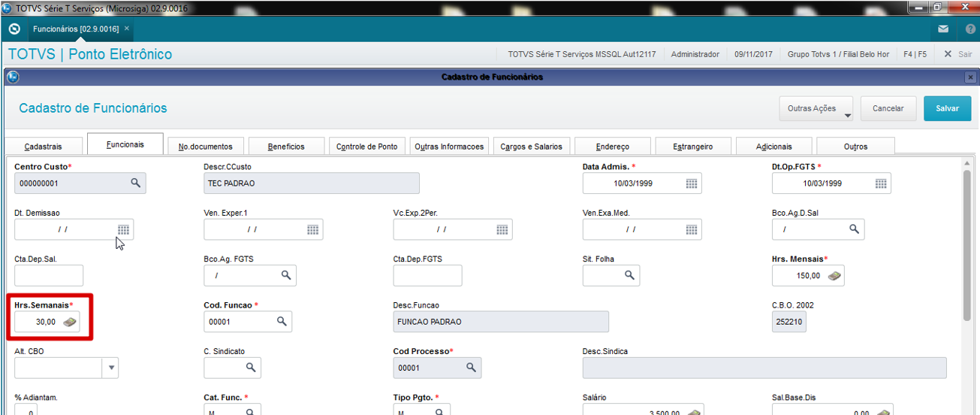The image size is (980, 415).
Task: Click the Hrs.Semanais value 30,00
Action: [46, 322]
